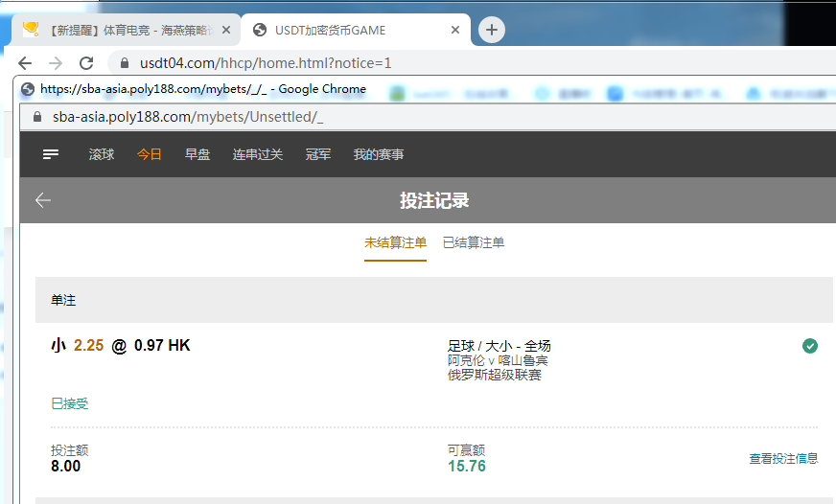Click the lock icon in usdt04.com address bar
The height and width of the screenshot is (504, 836).
coord(124,63)
